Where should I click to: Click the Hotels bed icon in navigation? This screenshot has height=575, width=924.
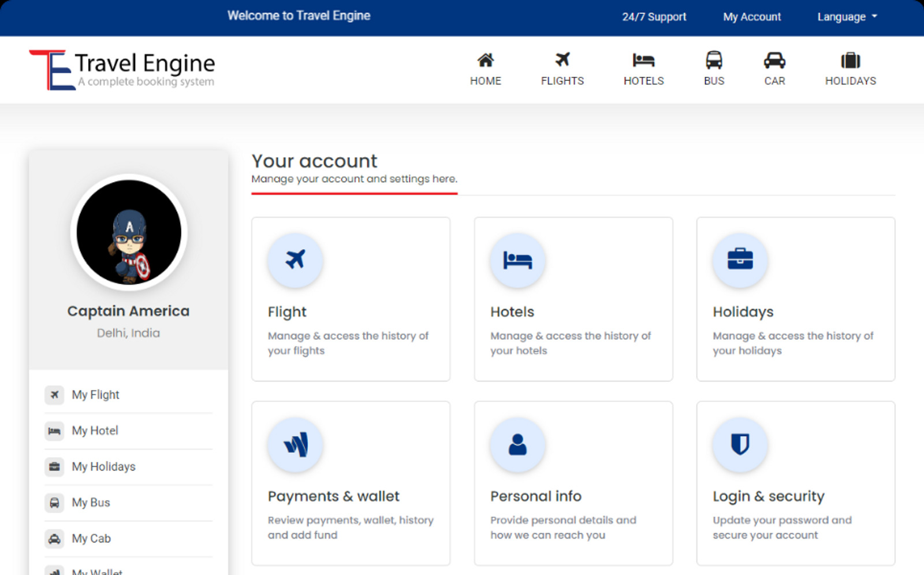click(643, 60)
